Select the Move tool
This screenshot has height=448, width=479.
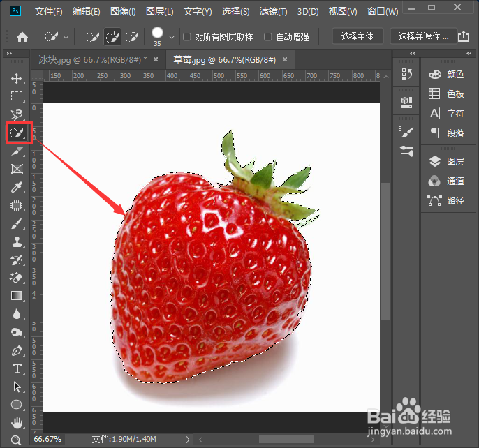[x=17, y=78]
